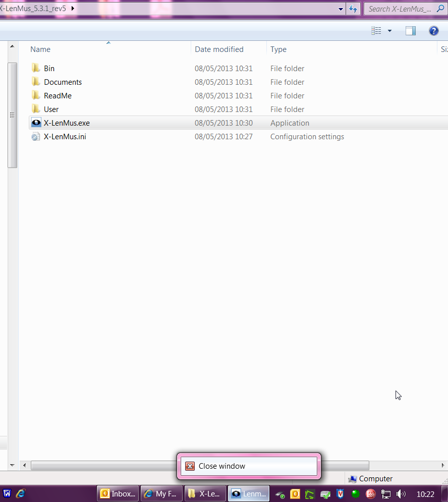Click vertical scrollbar down arrow of navigation pane
Viewport: 448px width, 502px height.
(12, 465)
